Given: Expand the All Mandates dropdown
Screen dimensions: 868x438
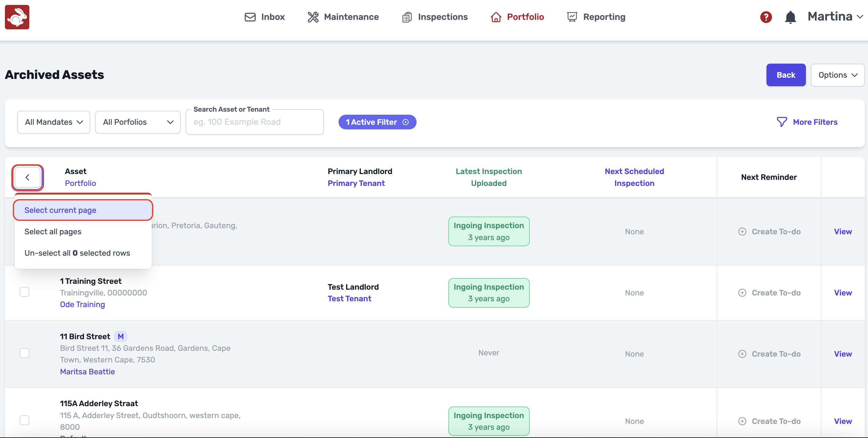Looking at the screenshot, I should (x=54, y=122).
